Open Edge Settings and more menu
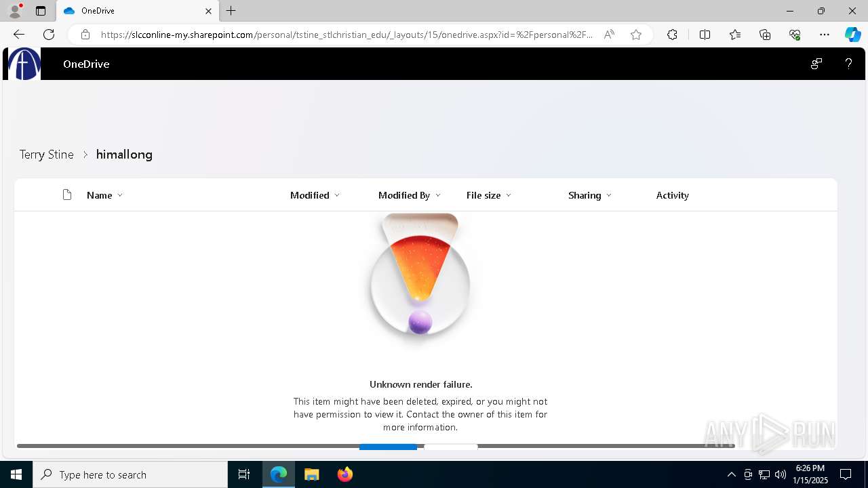Viewport: 868px width, 488px height. pyautogui.click(x=825, y=35)
